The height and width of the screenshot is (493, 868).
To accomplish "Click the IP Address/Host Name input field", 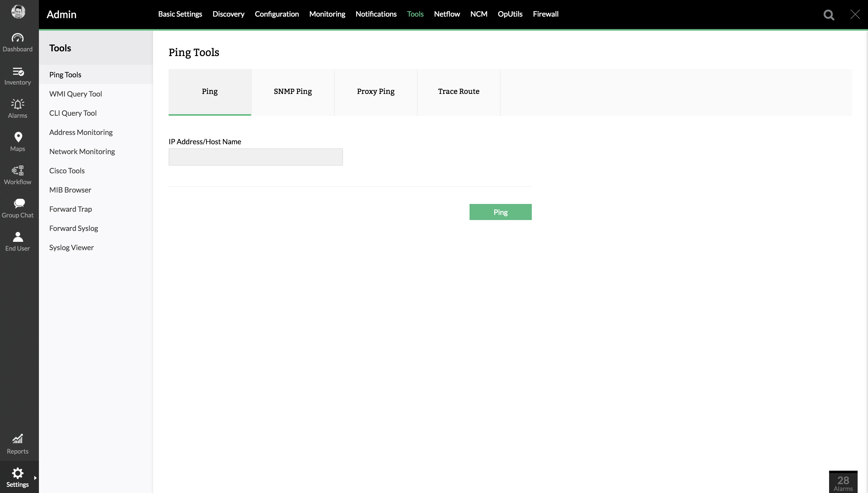I will pos(255,157).
